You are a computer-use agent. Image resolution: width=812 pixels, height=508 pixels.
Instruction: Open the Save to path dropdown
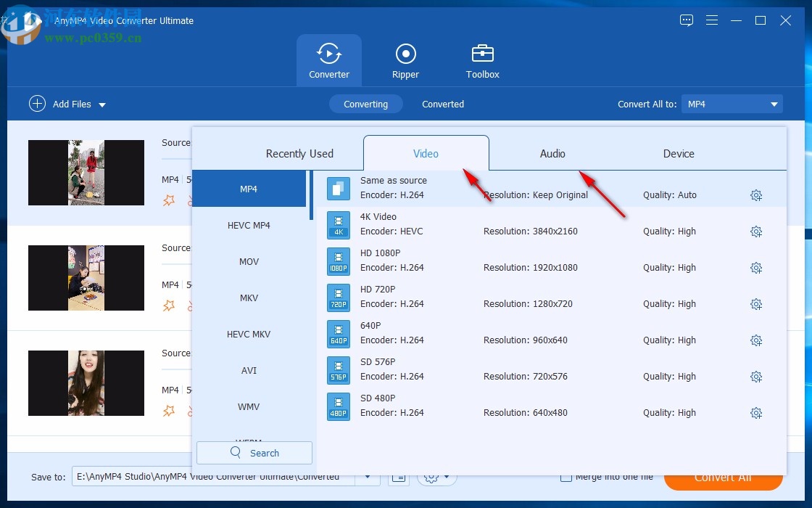pyautogui.click(x=367, y=477)
